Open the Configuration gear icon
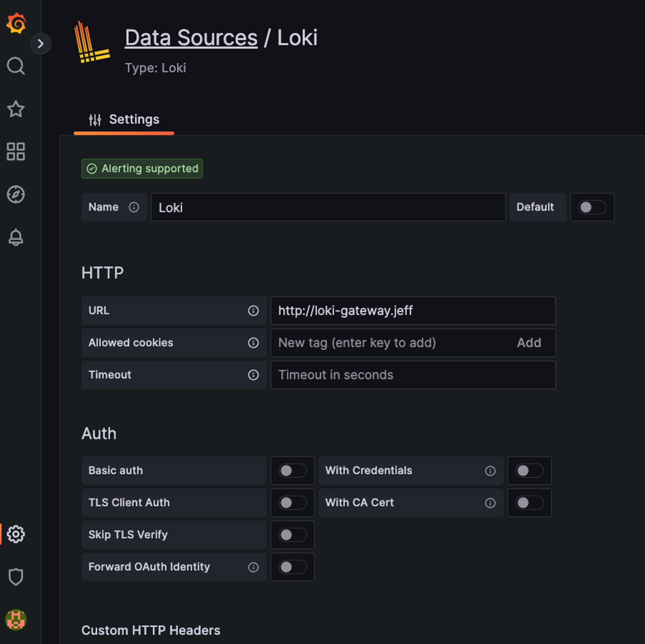This screenshot has height=644, width=645. click(16, 534)
